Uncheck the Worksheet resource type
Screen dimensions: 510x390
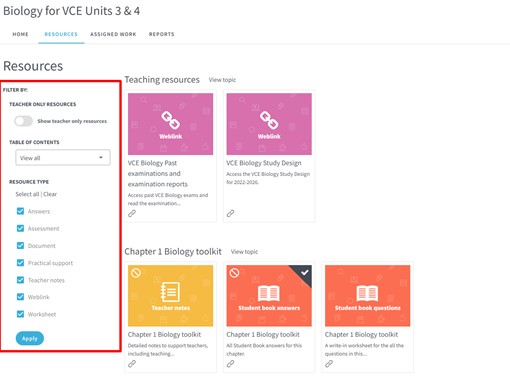tap(20, 314)
